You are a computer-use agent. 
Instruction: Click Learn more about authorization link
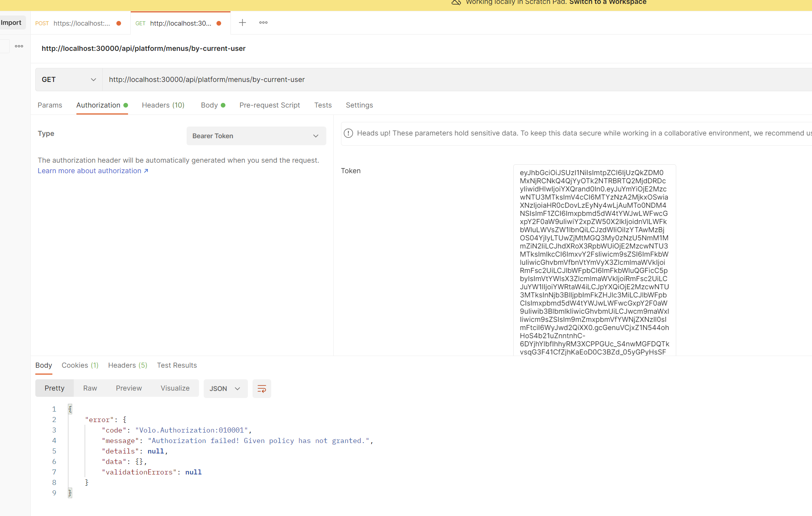pyautogui.click(x=93, y=171)
